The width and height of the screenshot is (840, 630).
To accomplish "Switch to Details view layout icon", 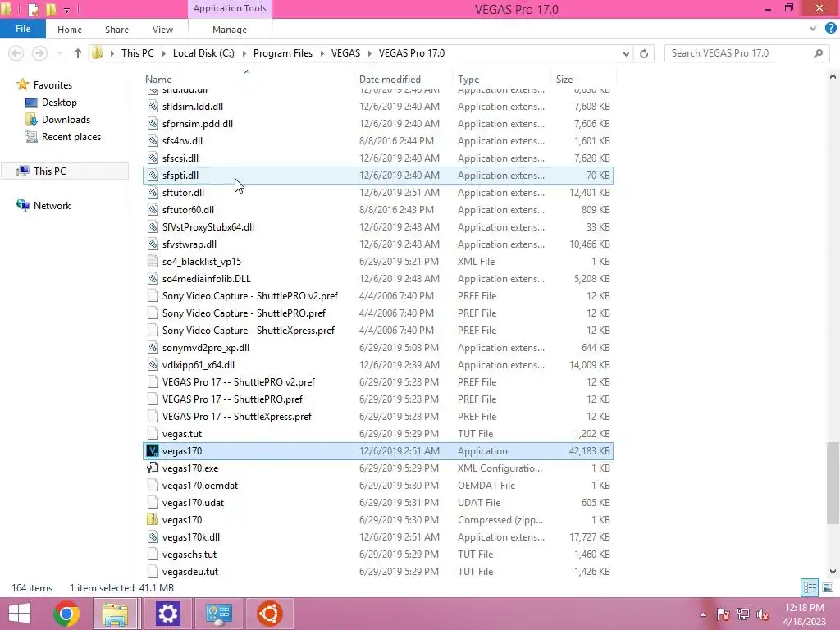I will pos(810,588).
